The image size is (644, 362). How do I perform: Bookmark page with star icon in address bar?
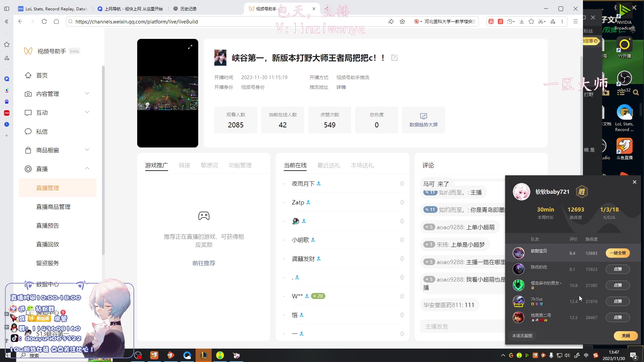point(402,21)
